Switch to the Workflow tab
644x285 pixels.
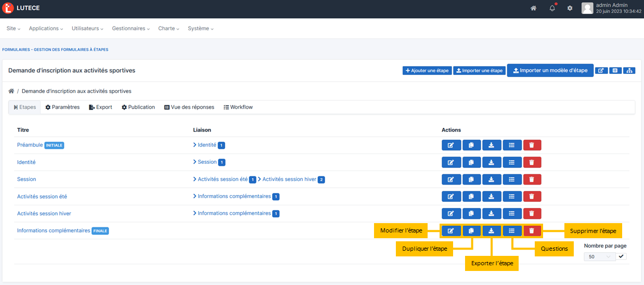coord(238,107)
